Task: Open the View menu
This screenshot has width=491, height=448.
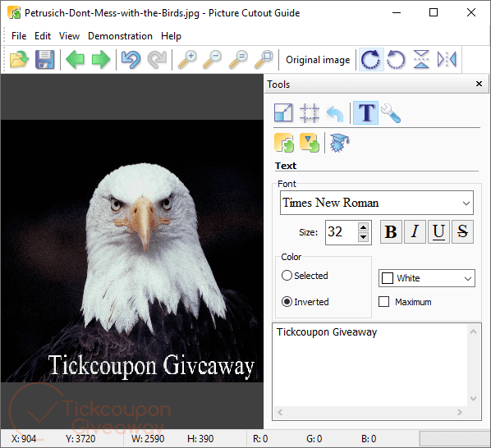Action: [69, 36]
